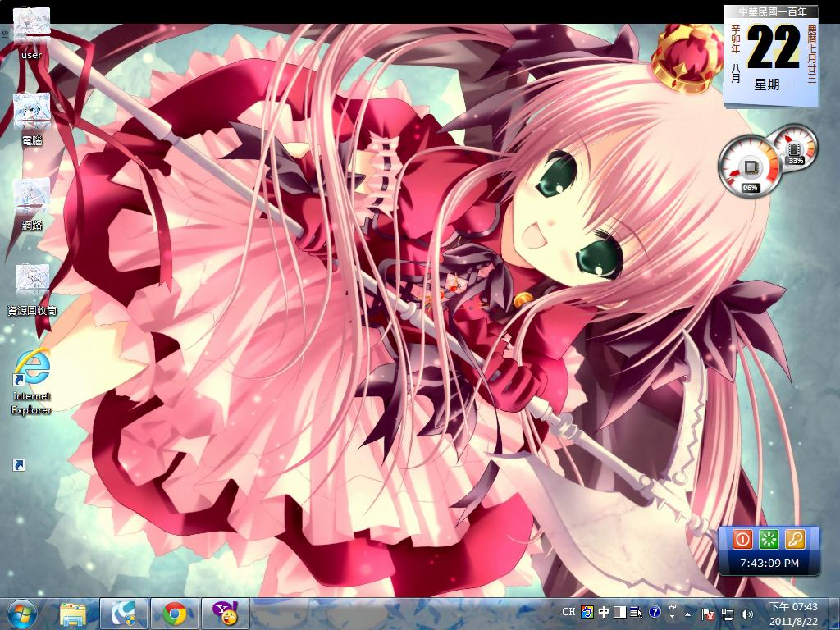Open the Action Center flag icon
Image resolution: width=840 pixels, height=630 pixels.
[708, 614]
